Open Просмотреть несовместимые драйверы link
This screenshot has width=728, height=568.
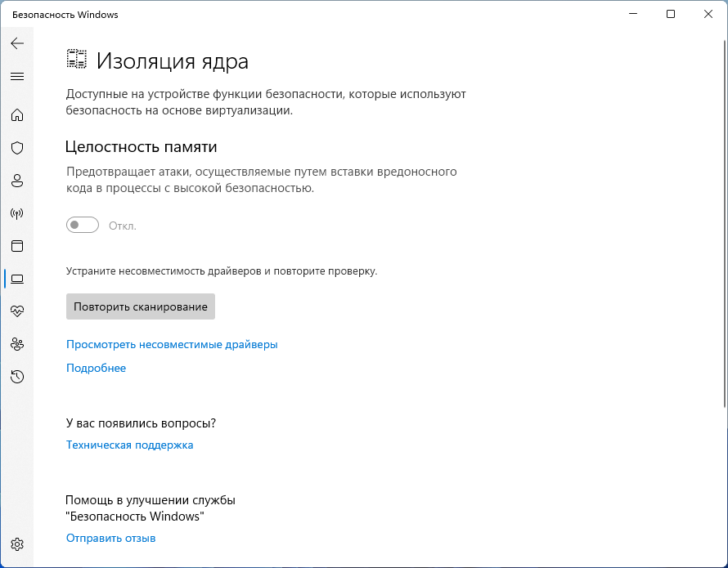(172, 345)
